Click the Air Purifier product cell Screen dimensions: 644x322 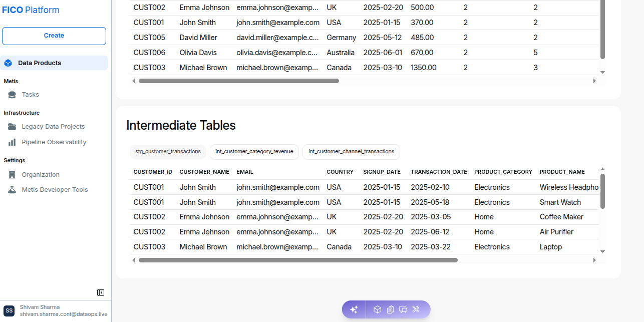556,232
